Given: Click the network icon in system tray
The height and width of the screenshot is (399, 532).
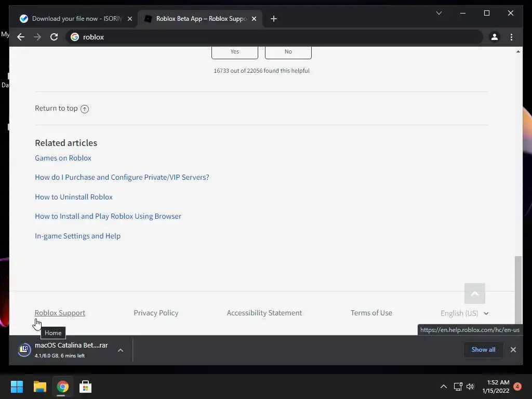Looking at the screenshot, I should click(x=458, y=387).
